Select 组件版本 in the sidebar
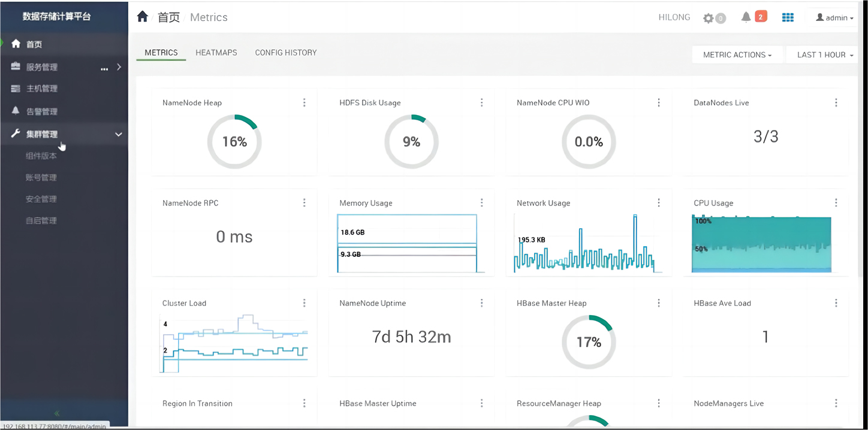The width and height of the screenshot is (868, 430). pyautogui.click(x=41, y=156)
